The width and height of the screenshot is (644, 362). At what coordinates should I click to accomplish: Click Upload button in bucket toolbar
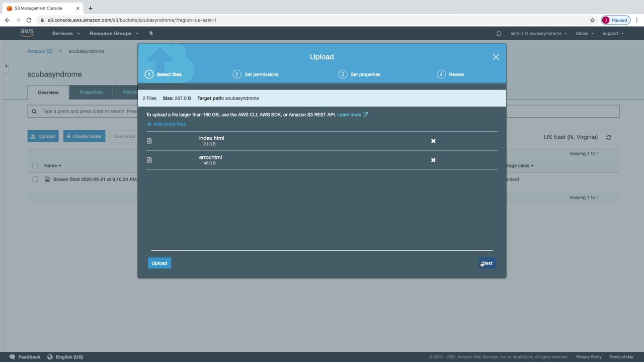[43, 136]
